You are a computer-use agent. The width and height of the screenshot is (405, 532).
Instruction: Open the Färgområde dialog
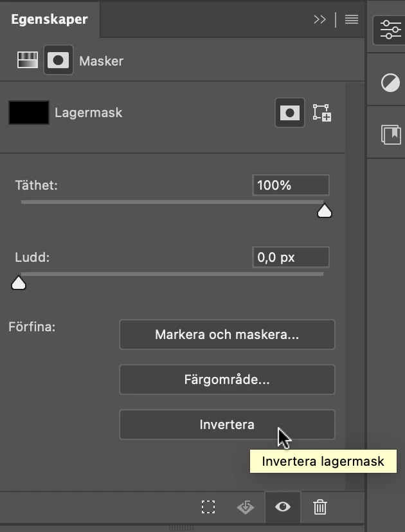[227, 380]
